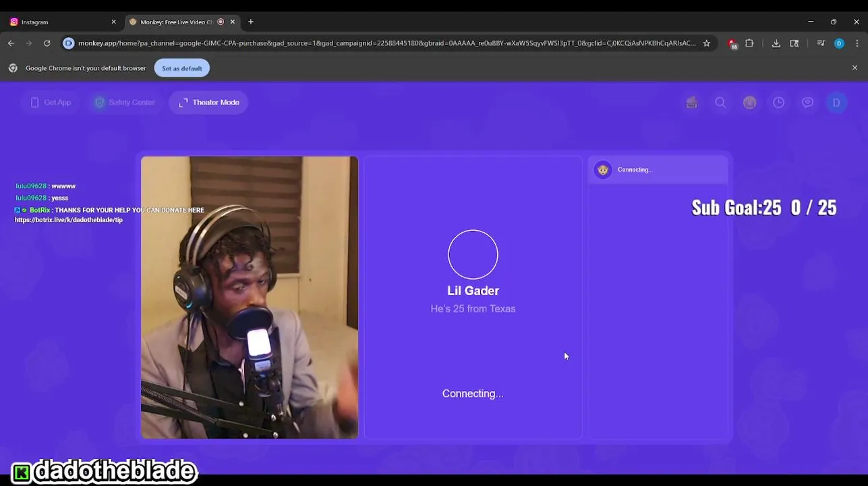Focus the monkey.app URL address field
The height and width of the screenshot is (486, 868).
(x=386, y=43)
